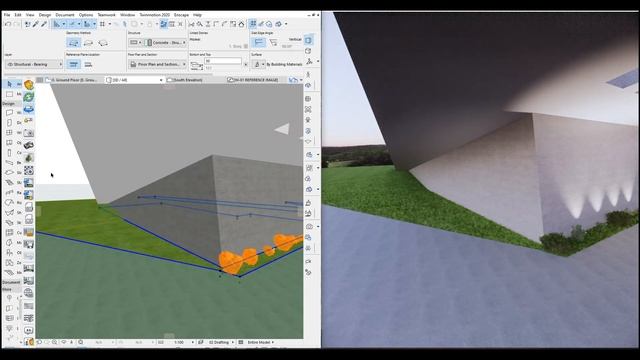Click the slab top elevation input field
Screen dimensions: 640x360
coord(223,61)
